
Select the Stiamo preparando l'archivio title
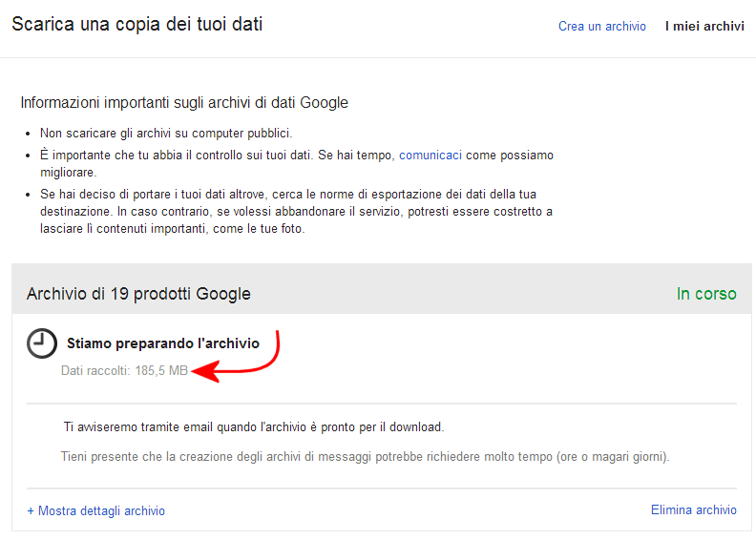pos(162,343)
